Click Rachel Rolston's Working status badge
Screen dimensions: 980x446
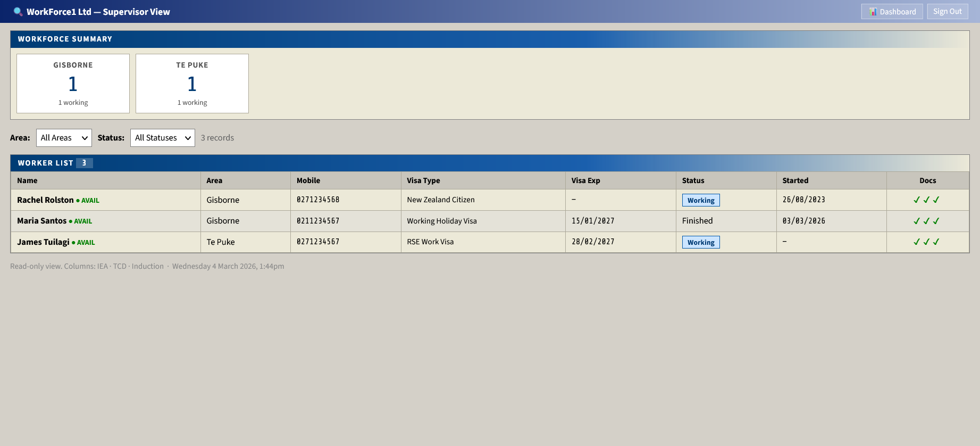700,200
